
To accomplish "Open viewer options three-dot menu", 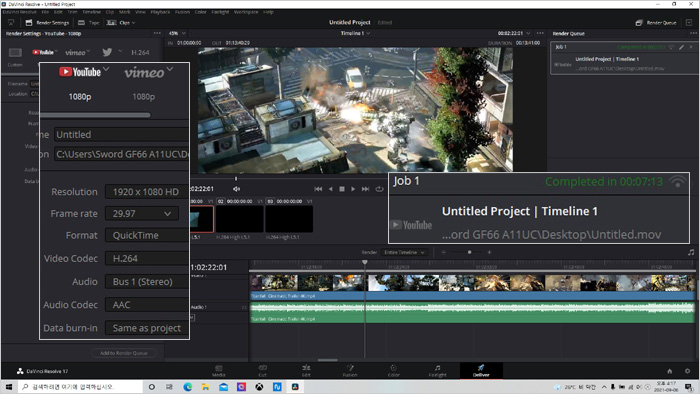I will (540, 33).
